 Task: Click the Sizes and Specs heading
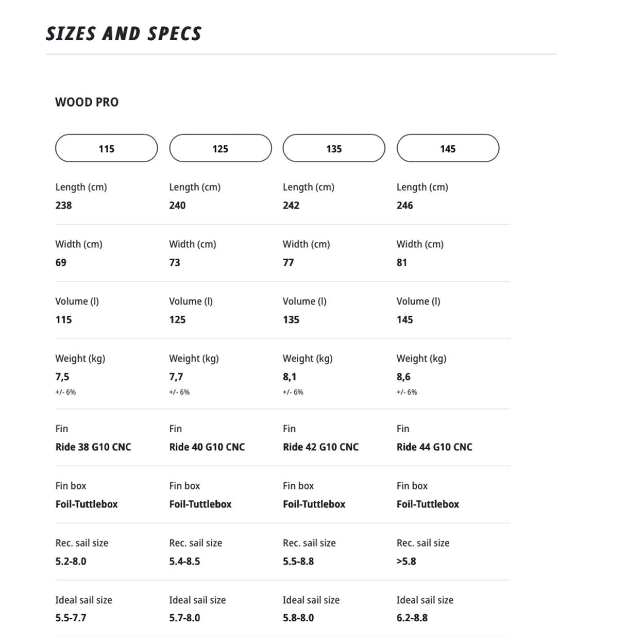124,34
